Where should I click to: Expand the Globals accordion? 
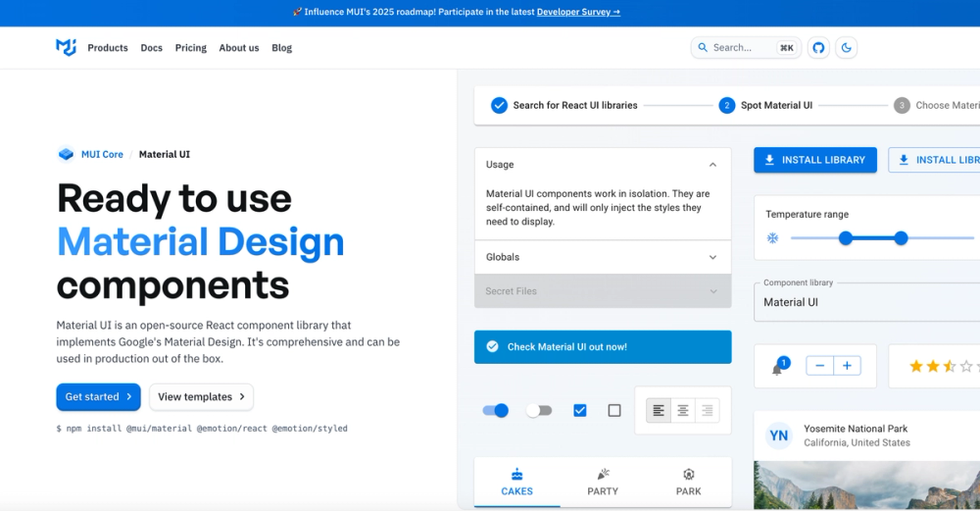tap(603, 257)
